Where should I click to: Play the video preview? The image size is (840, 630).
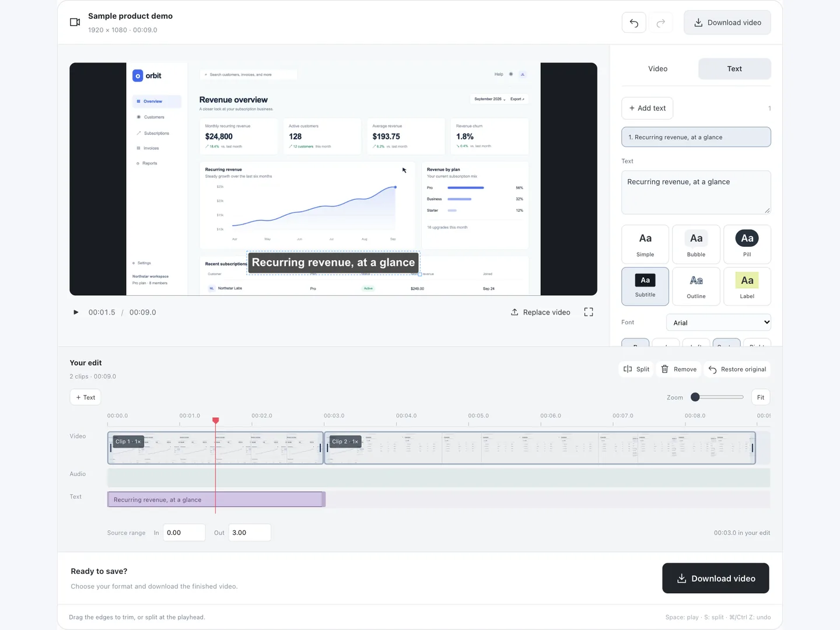pyautogui.click(x=76, y=312)
